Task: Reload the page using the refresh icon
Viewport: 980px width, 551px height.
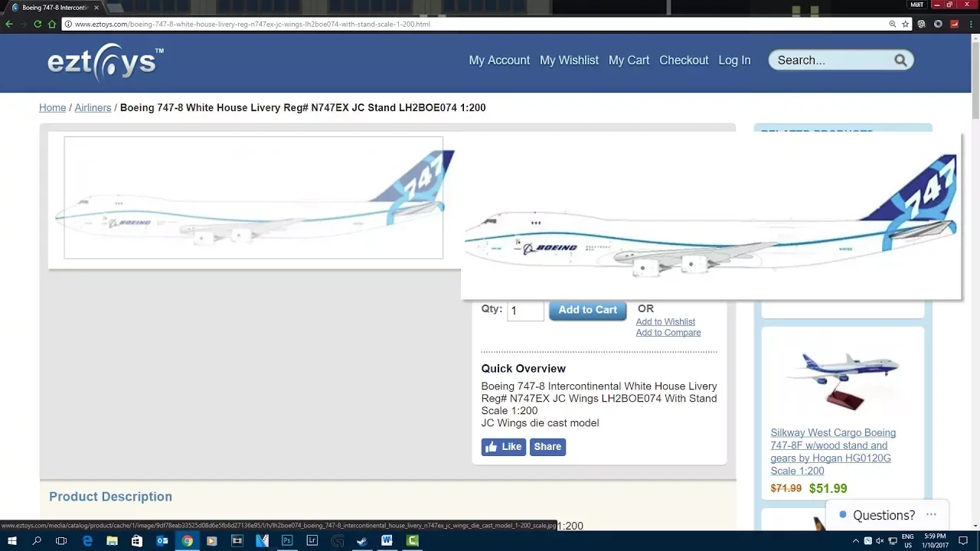Action: pyautogui.click(x=37, y=24)
